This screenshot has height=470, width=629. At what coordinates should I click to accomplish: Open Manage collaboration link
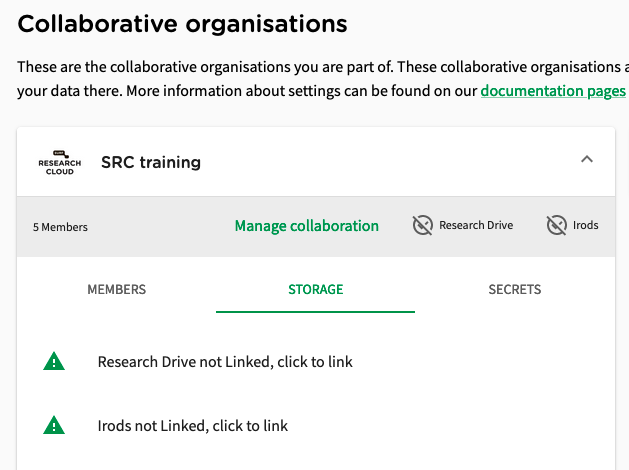pyautogui.click(x=306, y=226)
